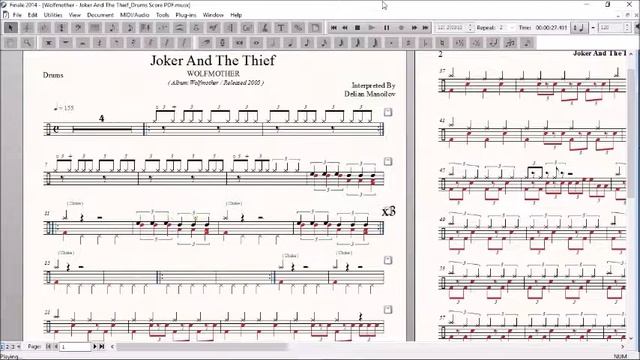Viewport: 640px width, 360px height.
Task: Activate the Expression tool
Action: point(213,28)
